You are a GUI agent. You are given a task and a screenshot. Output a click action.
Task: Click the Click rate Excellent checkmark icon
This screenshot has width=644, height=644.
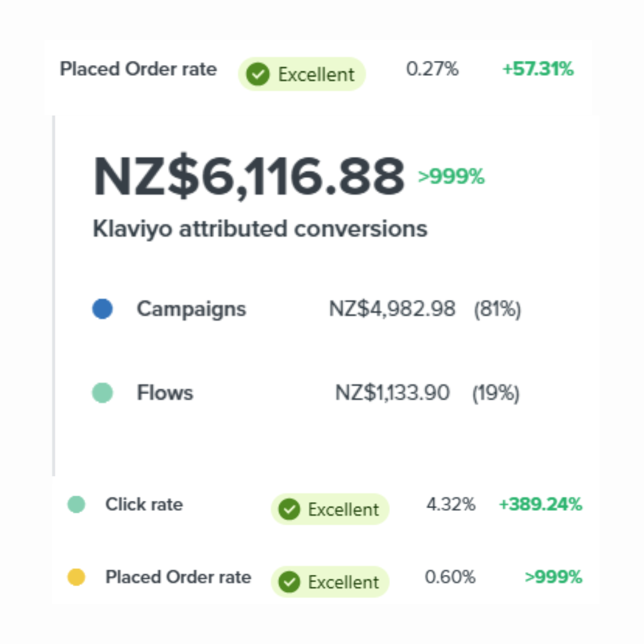(289, 510)
